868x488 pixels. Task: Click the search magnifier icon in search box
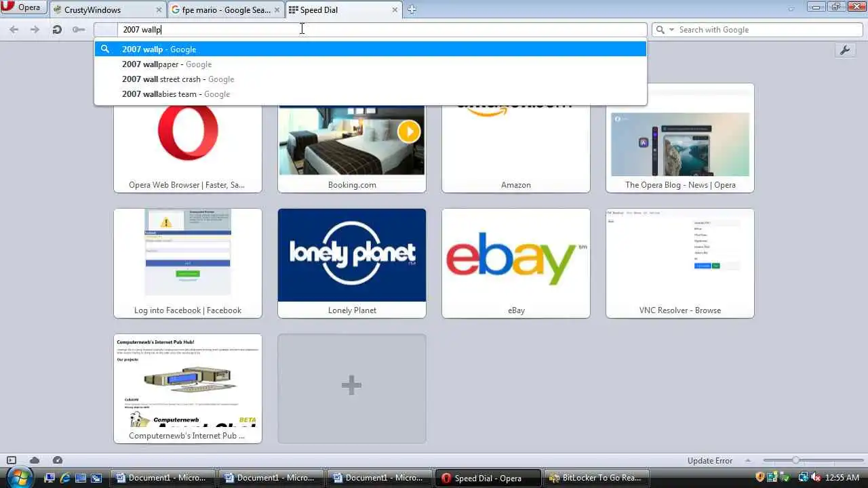tap(660, 30)
